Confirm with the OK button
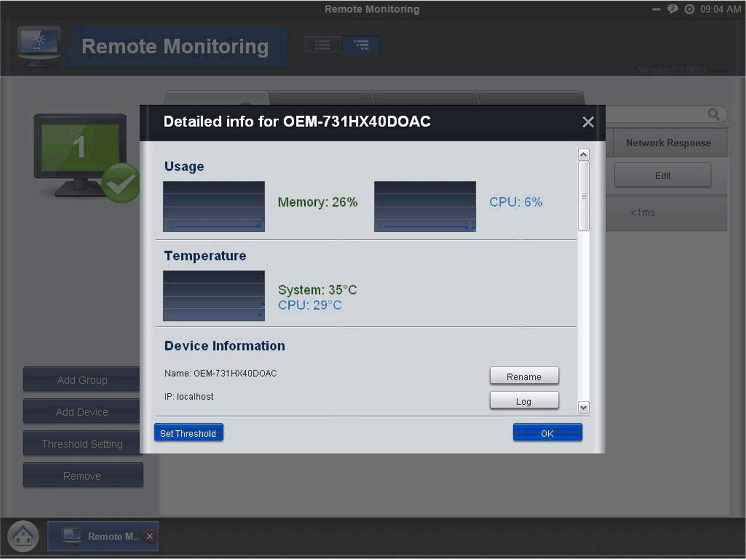746x560 pixels. pyautogui.click(x=547, y=433)
